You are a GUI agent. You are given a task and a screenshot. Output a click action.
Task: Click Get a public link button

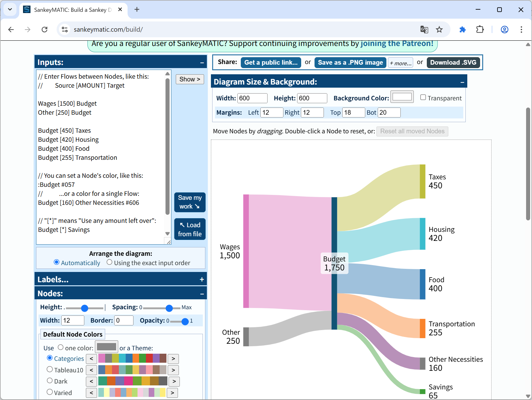[x=271, y=62]
